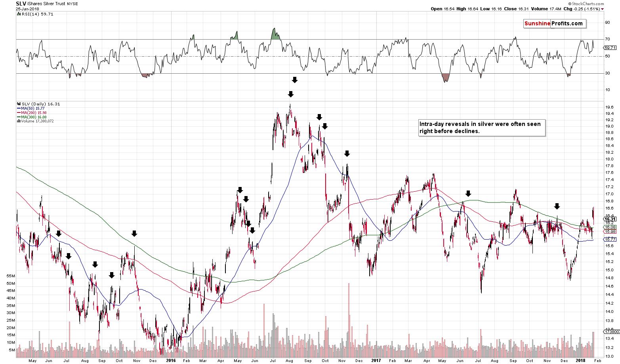620x364 pixels.
Task: Click the 19.6 price label on the right axis
Action: [609, 107]
